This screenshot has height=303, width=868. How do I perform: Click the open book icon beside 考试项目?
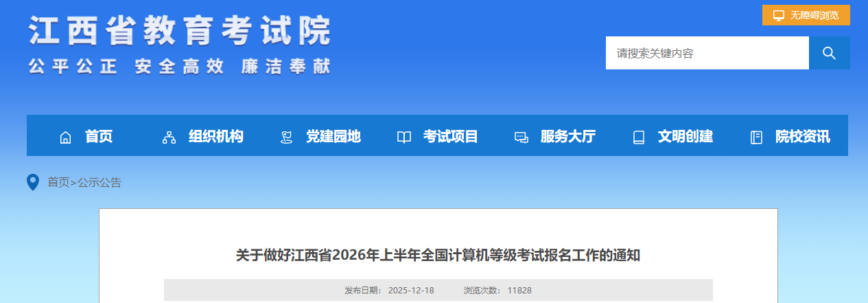tap(404, 137)
